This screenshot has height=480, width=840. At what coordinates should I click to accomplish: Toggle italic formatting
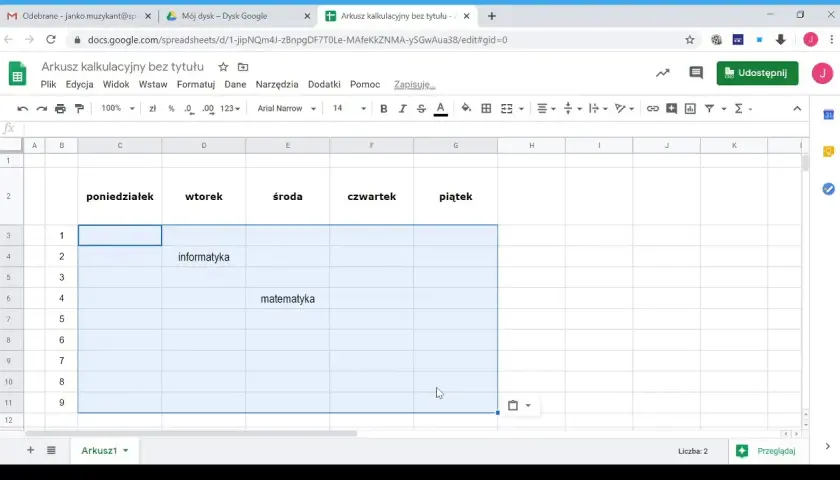402,109
